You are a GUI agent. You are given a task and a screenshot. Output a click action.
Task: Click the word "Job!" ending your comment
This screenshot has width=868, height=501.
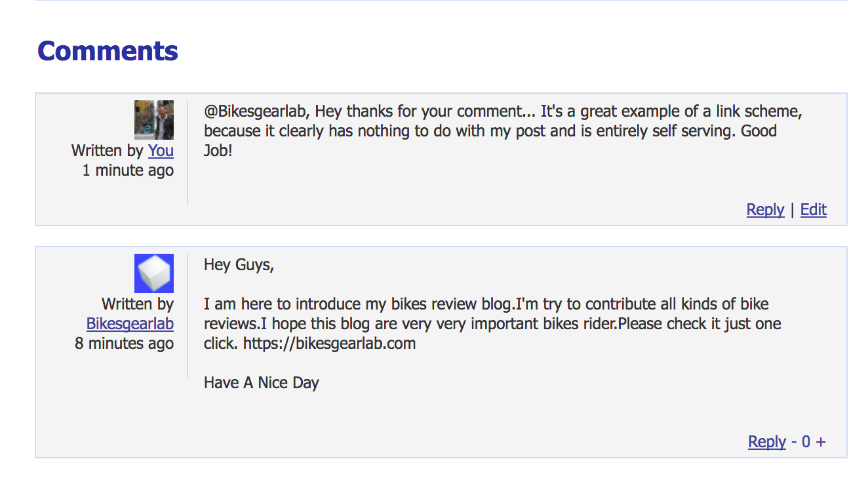tap(218, 151)
